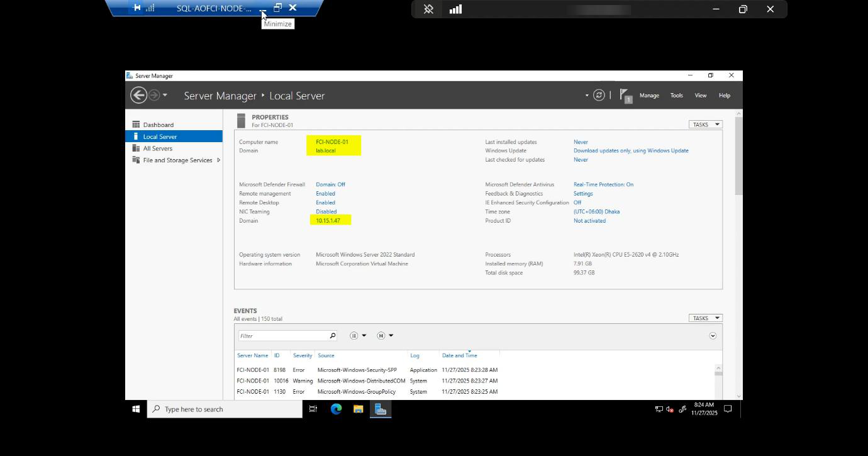Click into the Events Filter field

(x=283, y=336)
